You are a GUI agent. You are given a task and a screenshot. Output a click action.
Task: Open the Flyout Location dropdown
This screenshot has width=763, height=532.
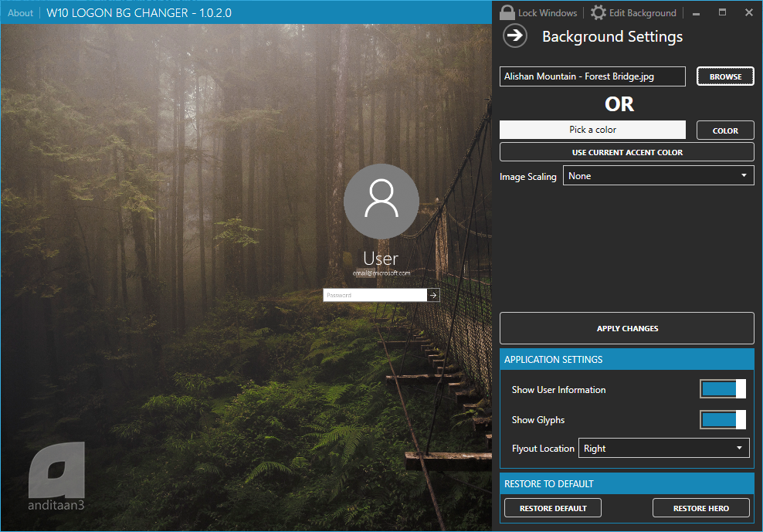pos(663,449)
